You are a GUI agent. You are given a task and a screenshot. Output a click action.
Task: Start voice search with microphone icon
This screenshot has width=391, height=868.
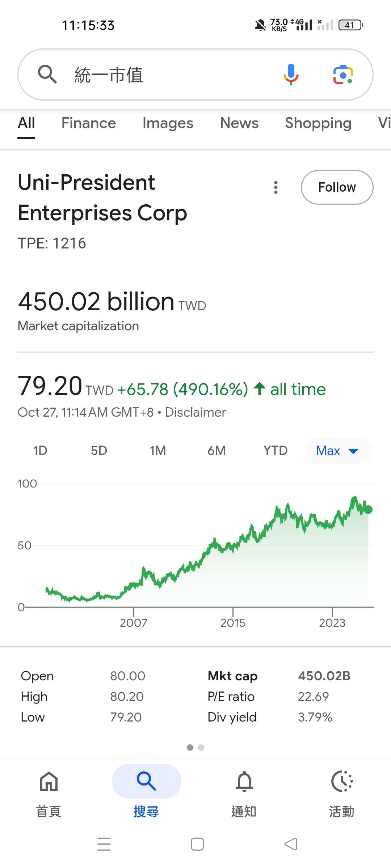click(291, 75)
